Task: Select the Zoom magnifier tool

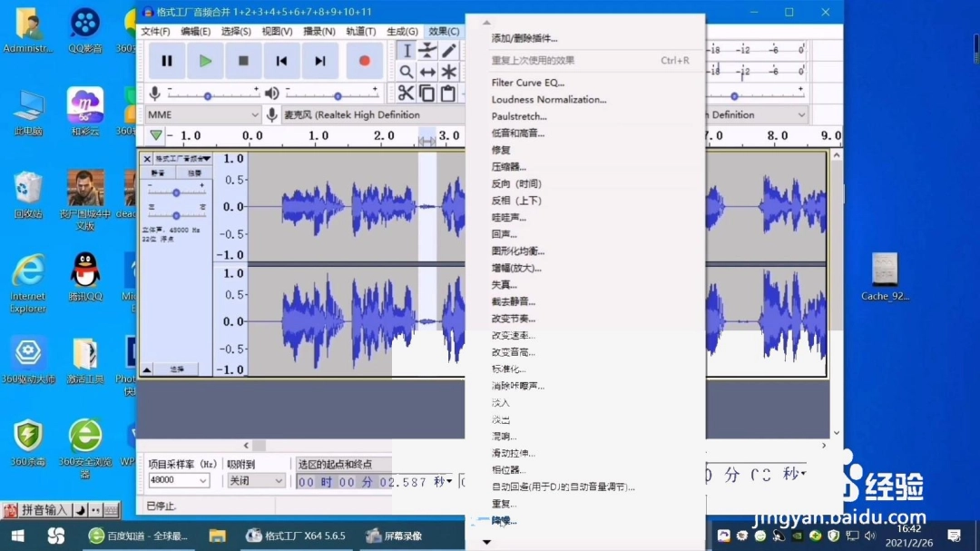Action: click(407, 72)
